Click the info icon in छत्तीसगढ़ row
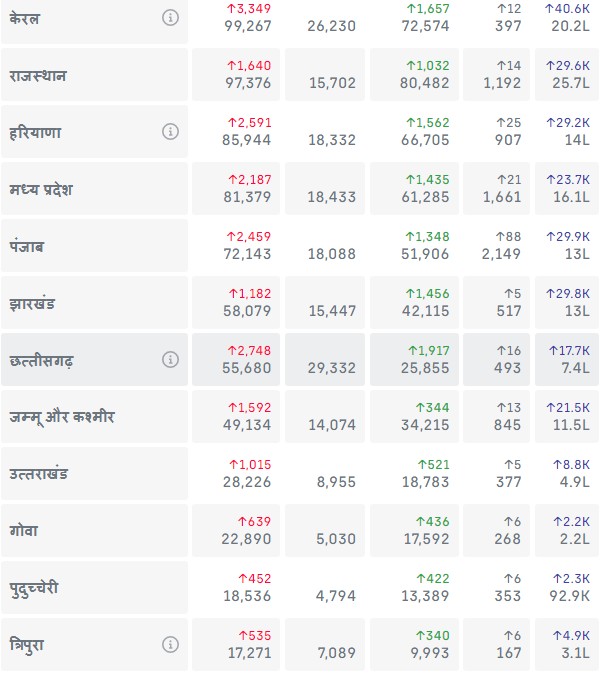 click(170, 360)
